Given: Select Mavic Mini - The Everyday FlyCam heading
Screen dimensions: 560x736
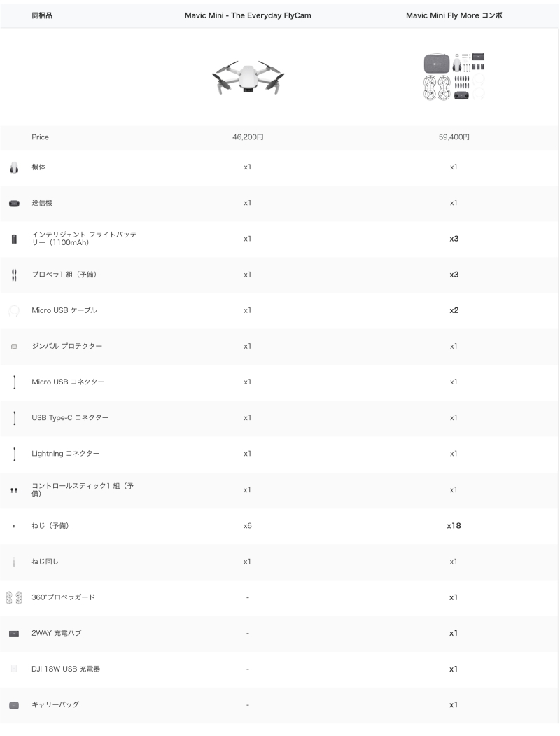Looking at the screenshot, I should 248,15.
